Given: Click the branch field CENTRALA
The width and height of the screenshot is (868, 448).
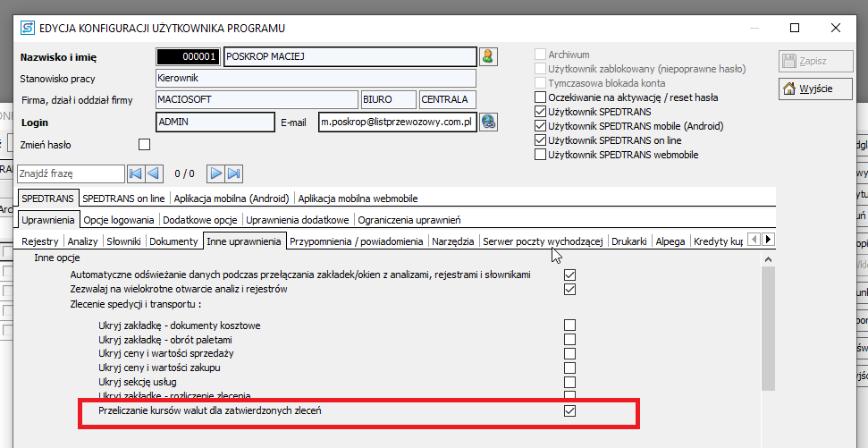Looking at the screenshot, I should (447, 99).
